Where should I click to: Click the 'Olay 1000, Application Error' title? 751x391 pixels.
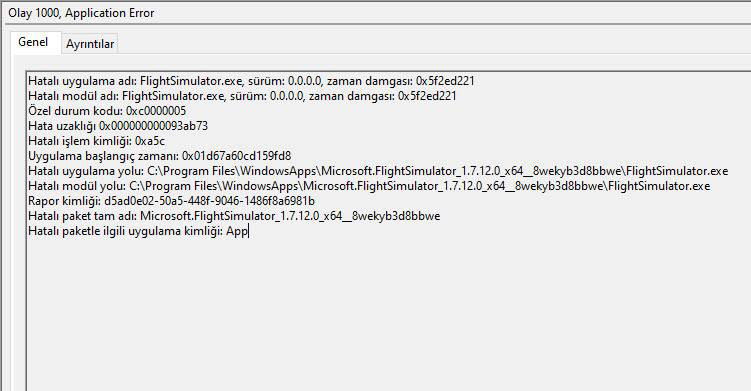(x=81, y=13)
